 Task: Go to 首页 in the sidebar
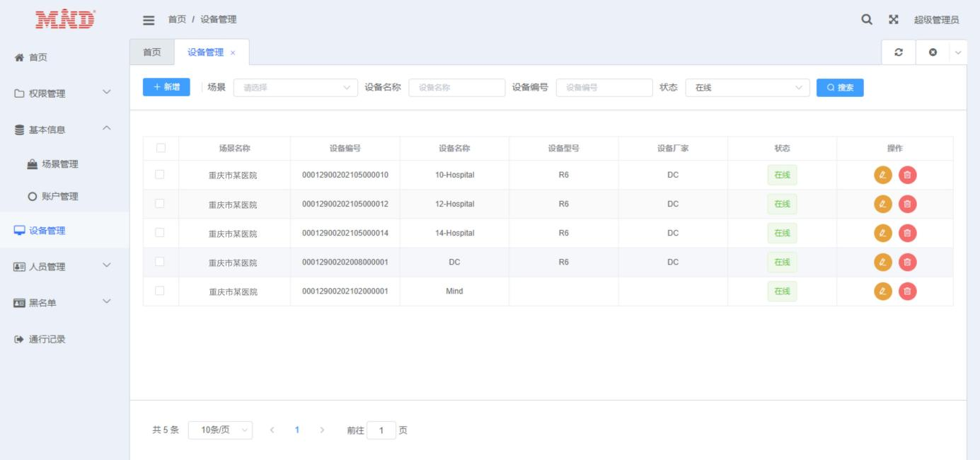(x=64, y=57)
